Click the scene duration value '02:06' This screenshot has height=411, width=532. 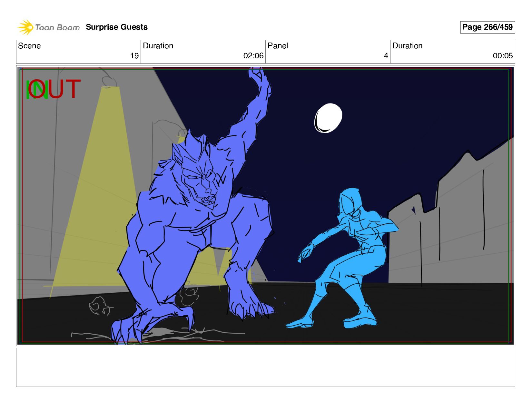(x=253, y=56)
